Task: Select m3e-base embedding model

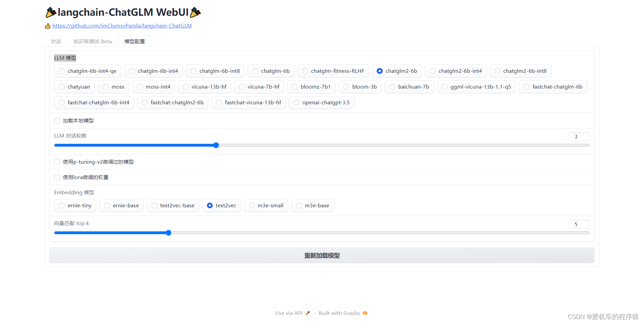Action: pos(313,206)
